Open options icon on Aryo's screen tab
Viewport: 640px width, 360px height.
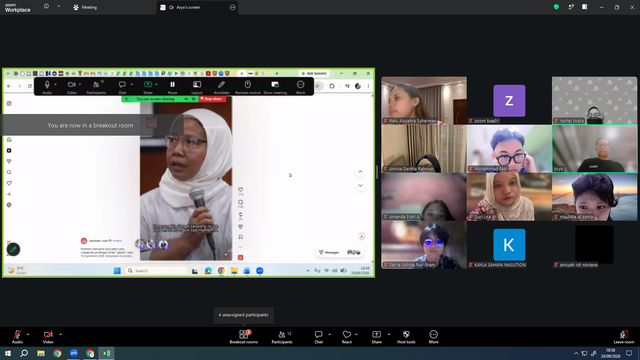[x=233, y=7]
